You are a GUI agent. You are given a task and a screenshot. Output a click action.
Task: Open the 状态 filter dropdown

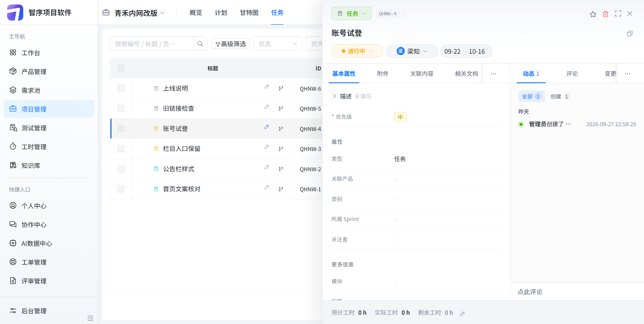click(x=278, y=44)
